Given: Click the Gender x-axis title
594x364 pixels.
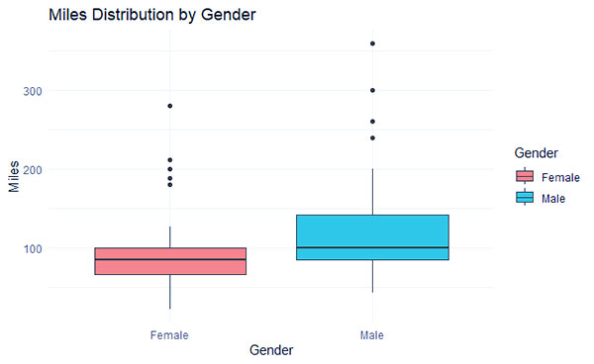Looking at the screenshot, I should pos(271,350).
